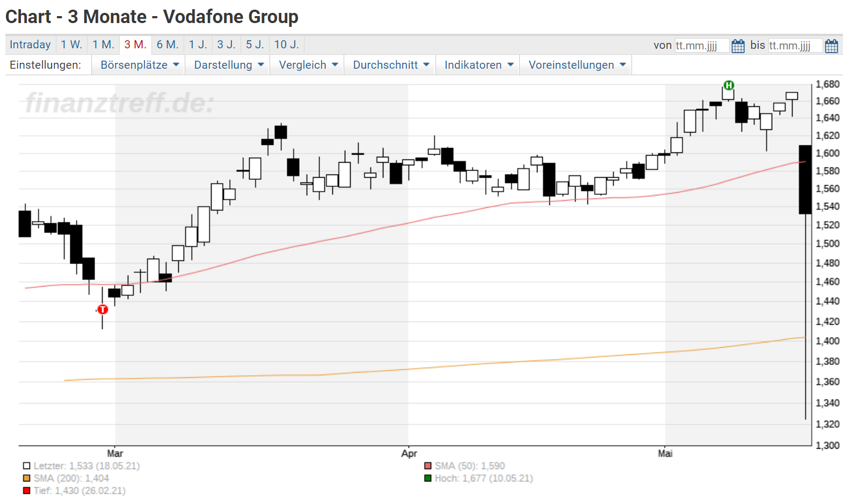843x504 pixels.
Task: Select the 3 M. time range tab
Action: [x=135, y=45]
